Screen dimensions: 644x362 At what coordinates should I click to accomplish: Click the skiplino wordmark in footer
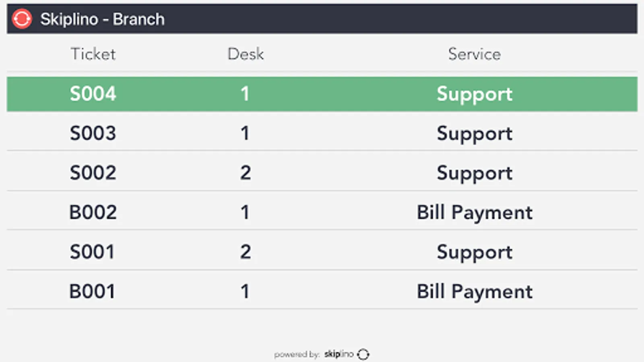(x=339, y=354)
